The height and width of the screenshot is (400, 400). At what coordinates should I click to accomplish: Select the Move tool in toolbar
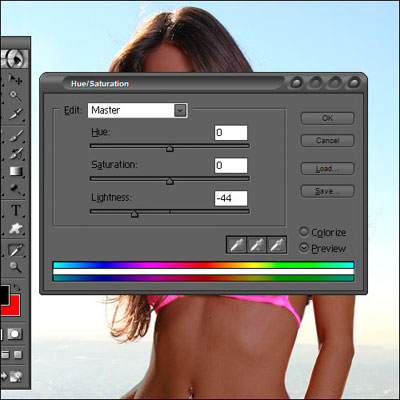[15, 79]
